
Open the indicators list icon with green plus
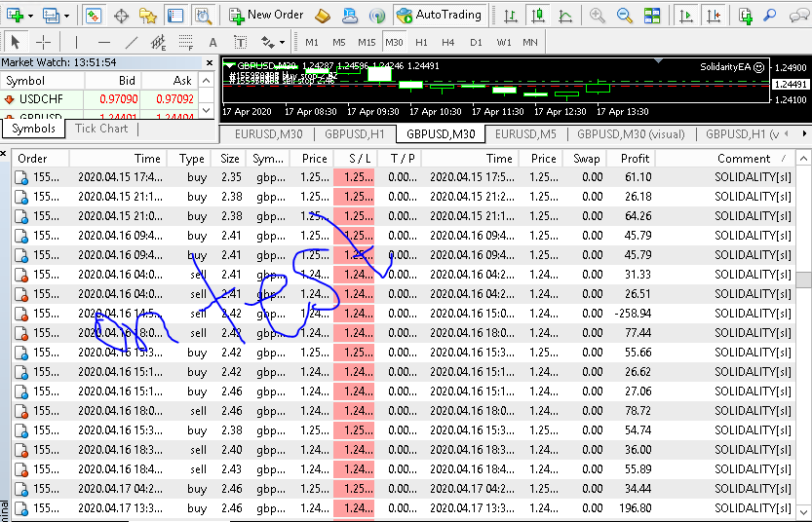point(745,16)
